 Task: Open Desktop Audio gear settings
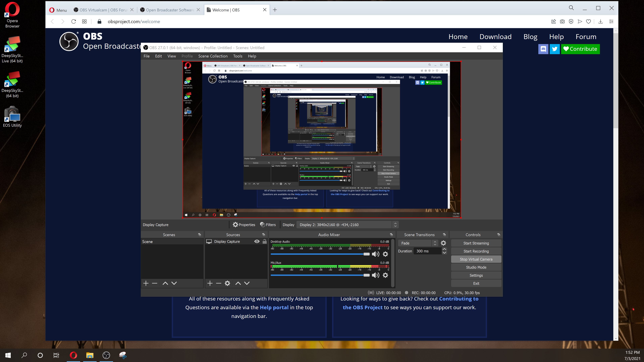click(x=385, y=254)
